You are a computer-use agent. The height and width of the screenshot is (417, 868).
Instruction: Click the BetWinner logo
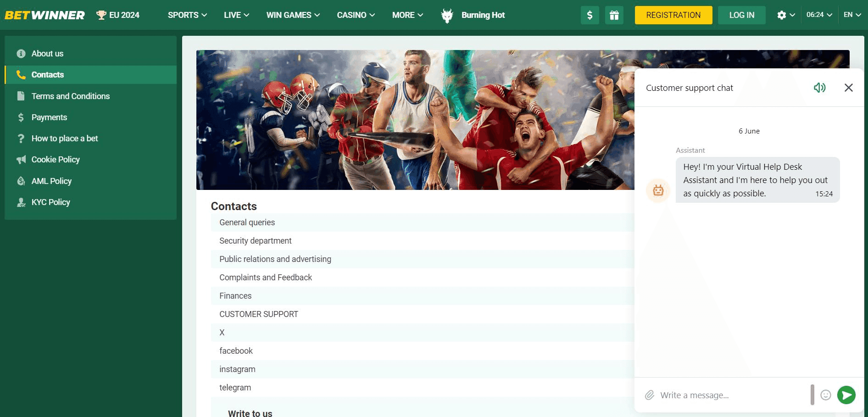pos(45,14)
